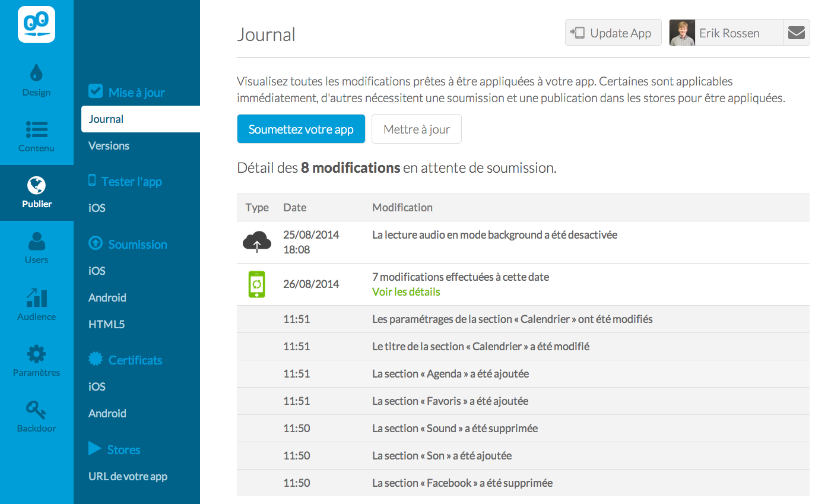Viewport: 828px width, 504px height.
Task: Click the Soumettez votre app button
Action: pos(301,129)
